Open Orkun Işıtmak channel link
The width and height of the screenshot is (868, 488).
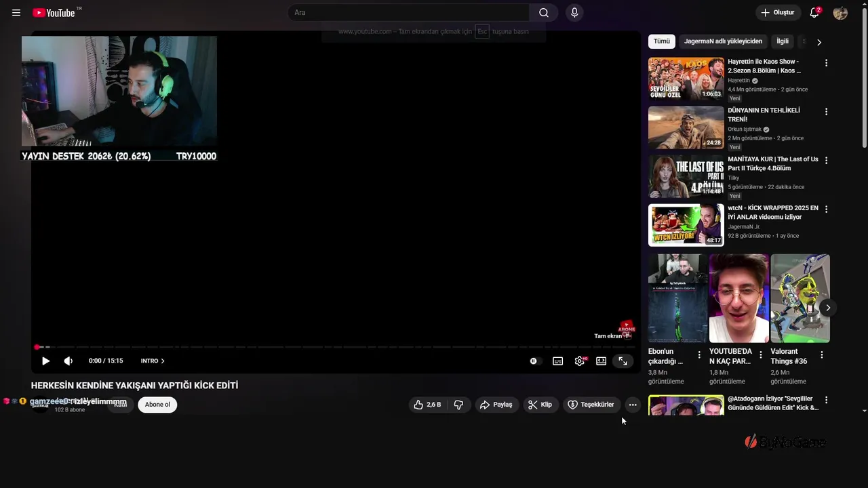click(x=745, y=129)
